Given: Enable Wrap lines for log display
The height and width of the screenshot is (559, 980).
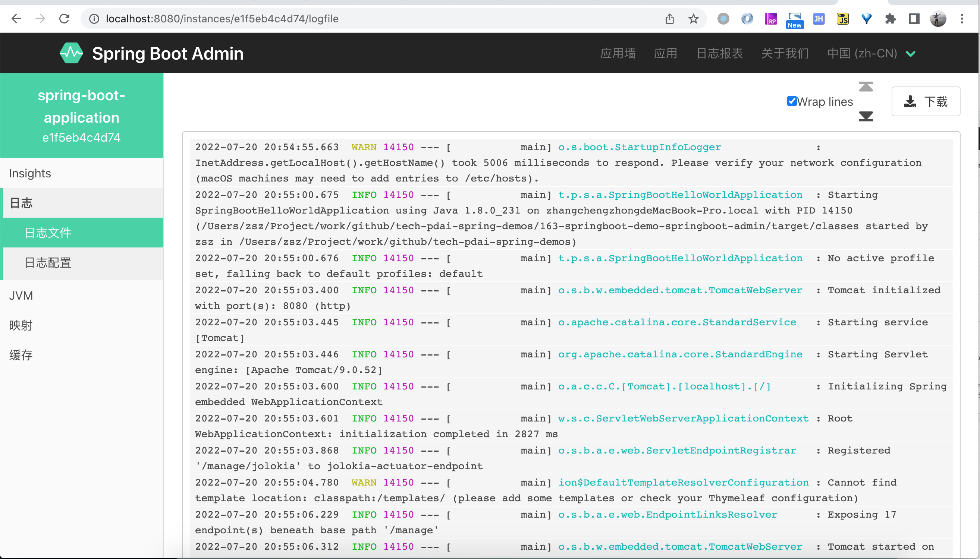Looking at the screenshot, I should [x=792, y=101].
